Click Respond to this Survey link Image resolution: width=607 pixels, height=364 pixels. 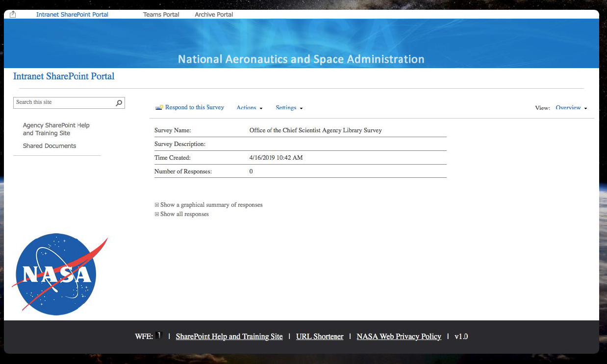[x=194, y=107]
